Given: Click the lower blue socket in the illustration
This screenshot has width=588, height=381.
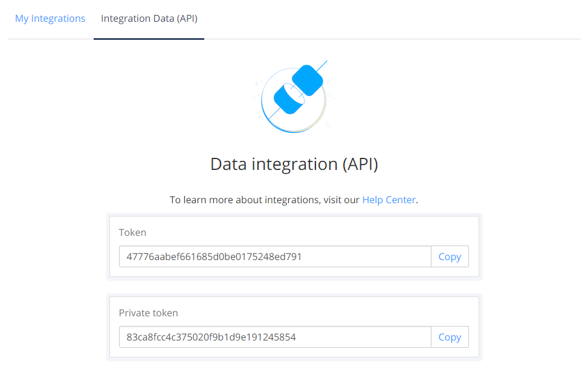Looking at the screenshot, I should pyautogui.click(x=289, y=99).
